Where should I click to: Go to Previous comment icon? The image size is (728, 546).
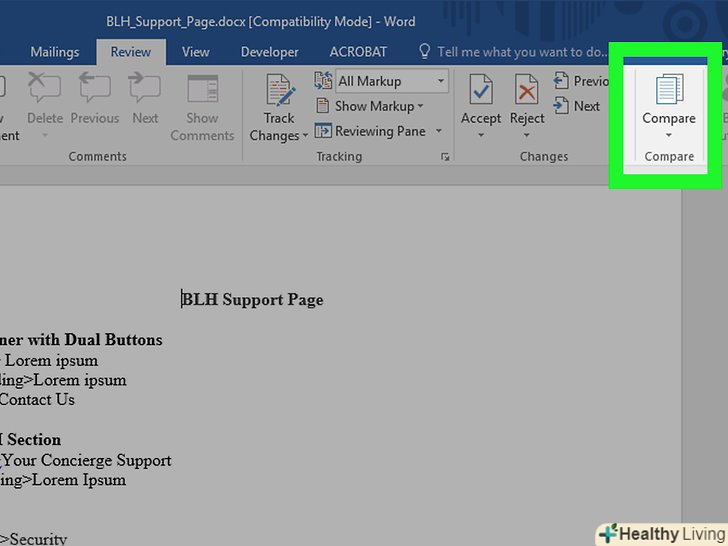click(95, 92)
